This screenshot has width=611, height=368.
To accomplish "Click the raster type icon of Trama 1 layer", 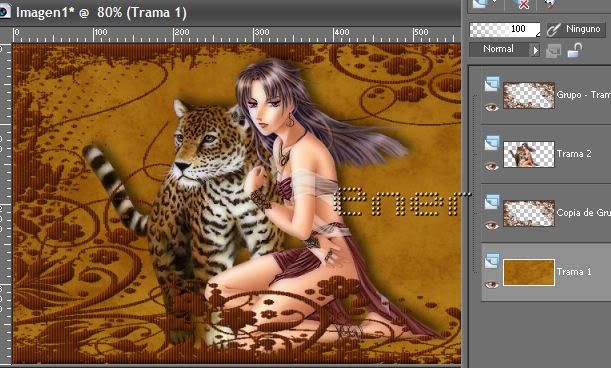I will pos(492,261).
